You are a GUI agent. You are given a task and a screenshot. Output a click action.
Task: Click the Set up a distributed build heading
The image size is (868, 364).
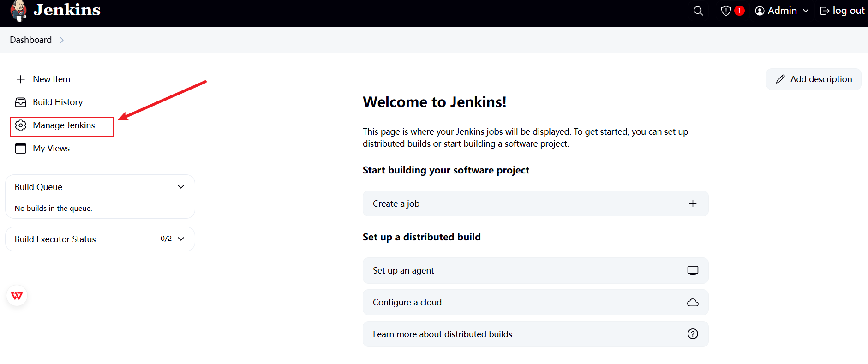coord(422,237)
